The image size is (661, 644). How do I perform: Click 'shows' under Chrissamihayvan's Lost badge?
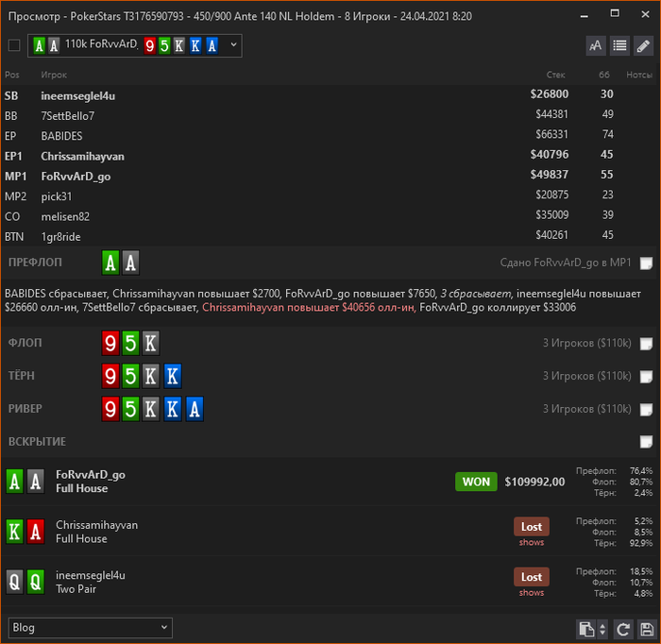click(531, 542)
